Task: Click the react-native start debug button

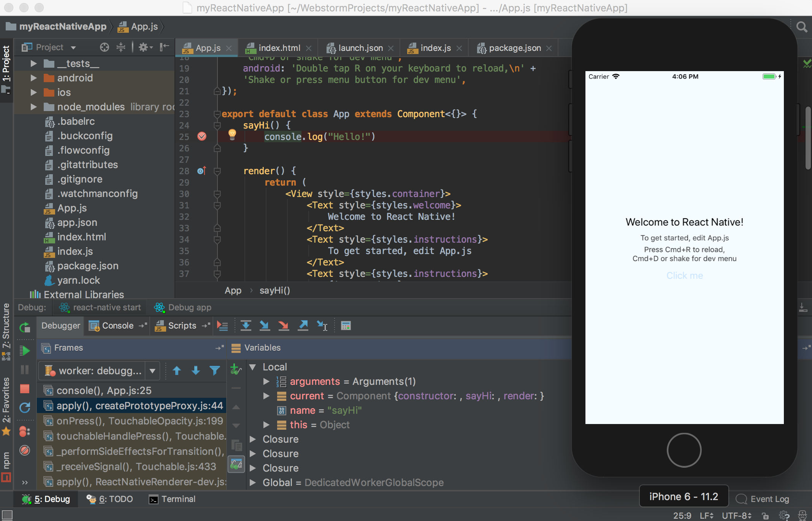Action: pyautogui.click(x=99, y=307)
